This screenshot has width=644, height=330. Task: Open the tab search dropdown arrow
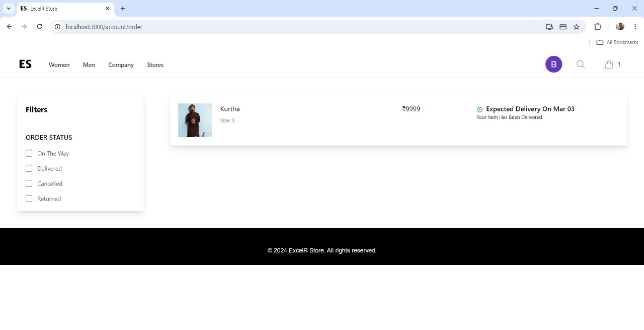point(9,9)
